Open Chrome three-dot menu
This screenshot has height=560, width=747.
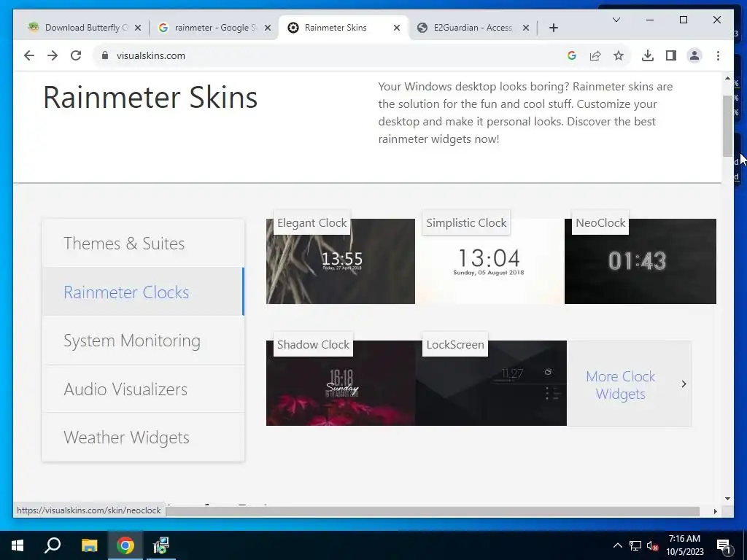718,55
